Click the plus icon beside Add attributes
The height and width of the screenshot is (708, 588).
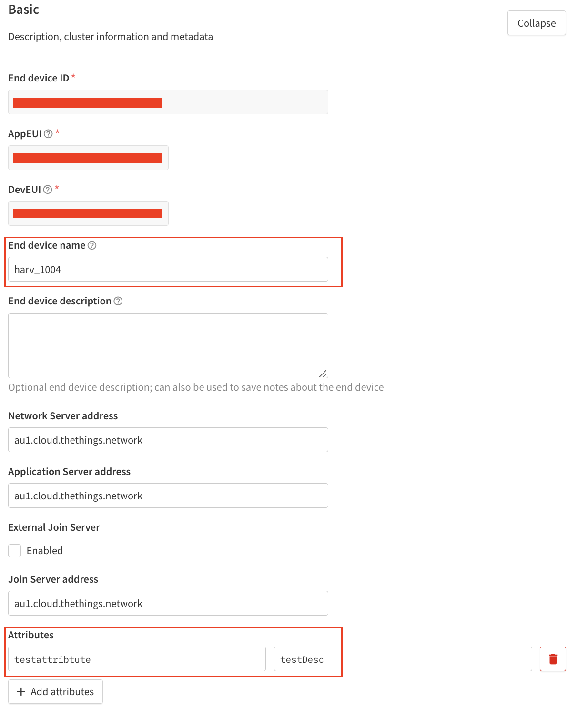click(21, 691)
